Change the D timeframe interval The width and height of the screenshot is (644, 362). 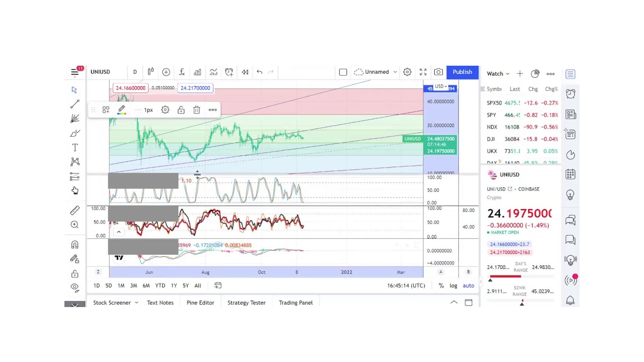click(135, 72)
